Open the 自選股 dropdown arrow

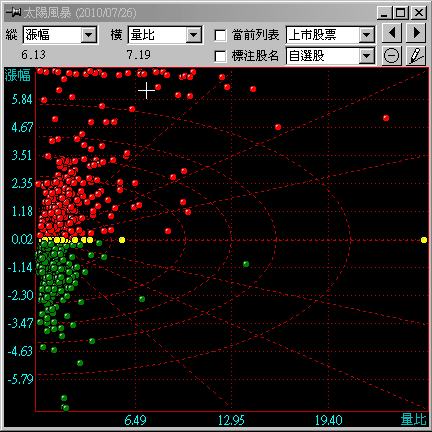[x=366, y=56]
